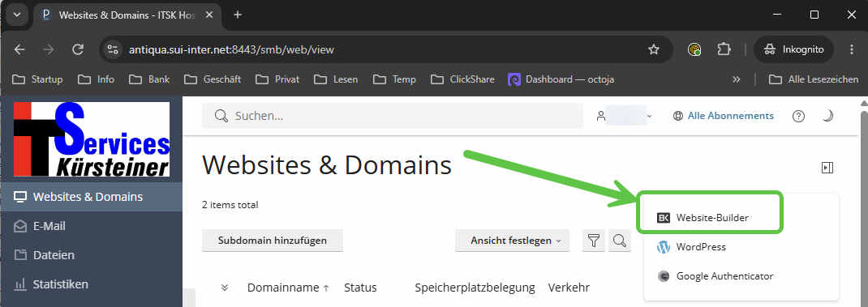This screenshot has width=868, height=307.
Task: Open Statistiken in sidebar
Action: [92, 284]
